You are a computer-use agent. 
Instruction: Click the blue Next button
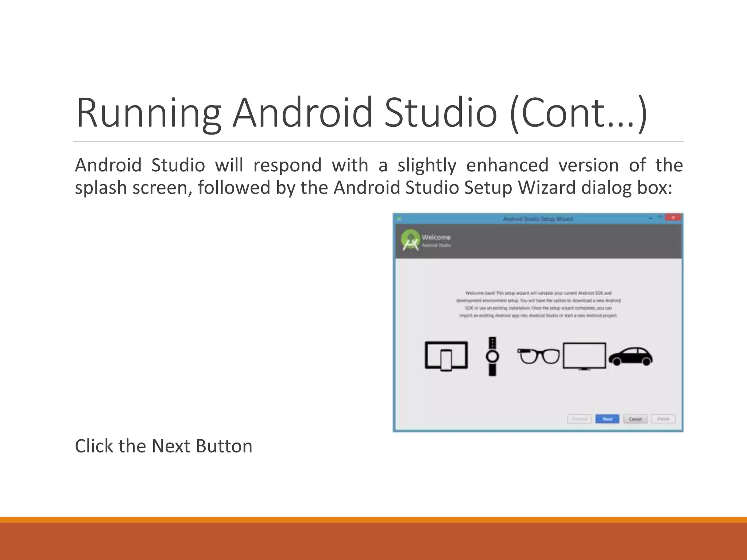(x=607, y=419)
